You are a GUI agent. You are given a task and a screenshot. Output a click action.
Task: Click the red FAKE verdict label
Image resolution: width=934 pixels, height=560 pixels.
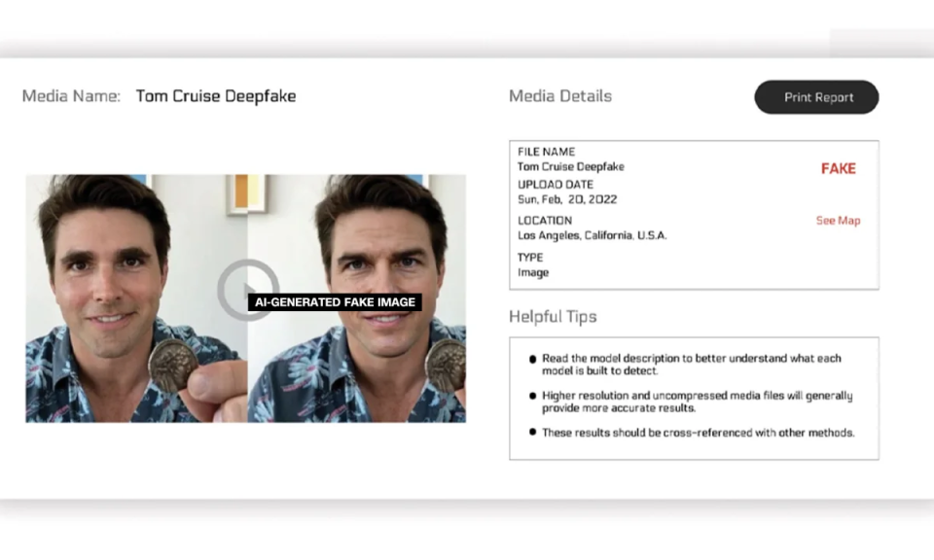coord(838,168)
